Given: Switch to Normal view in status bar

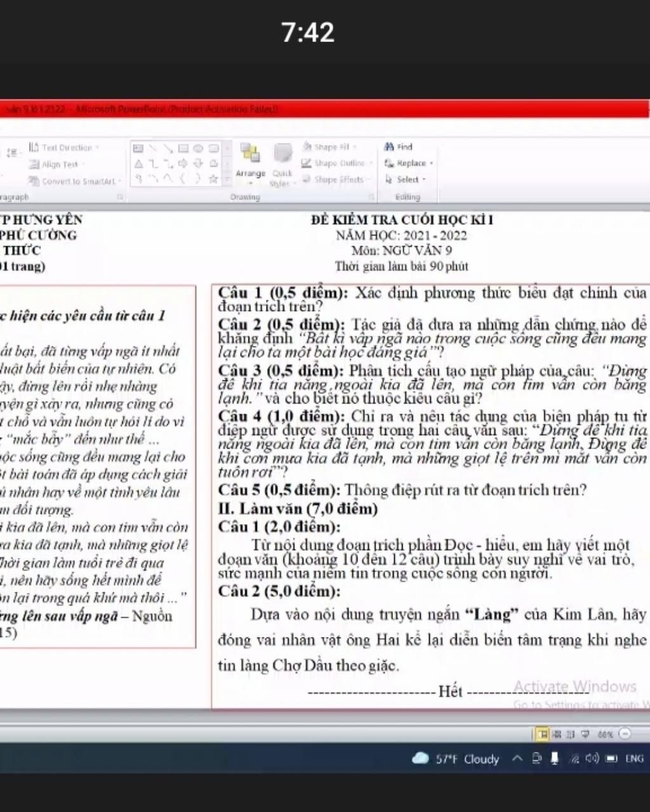Looking at the screenshot, I should coord(543,734).
